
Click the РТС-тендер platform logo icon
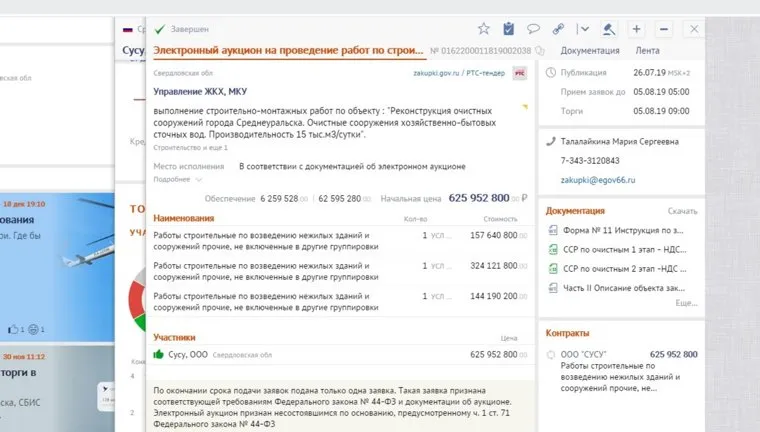(x=519, y=73)
